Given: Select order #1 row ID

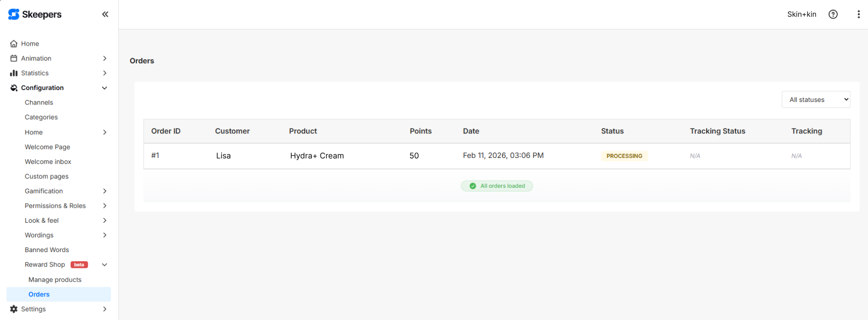Looking at the screenshot, I should 155,156.
